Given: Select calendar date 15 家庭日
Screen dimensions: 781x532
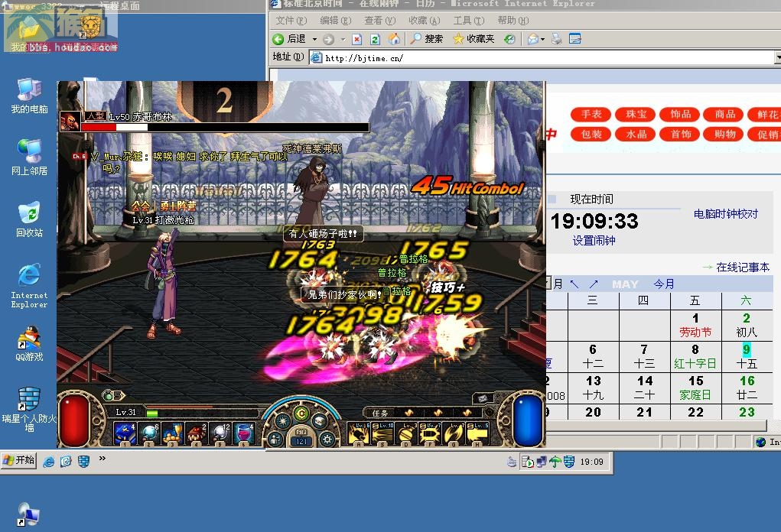Looking at the screenshot, I should 696,388.
